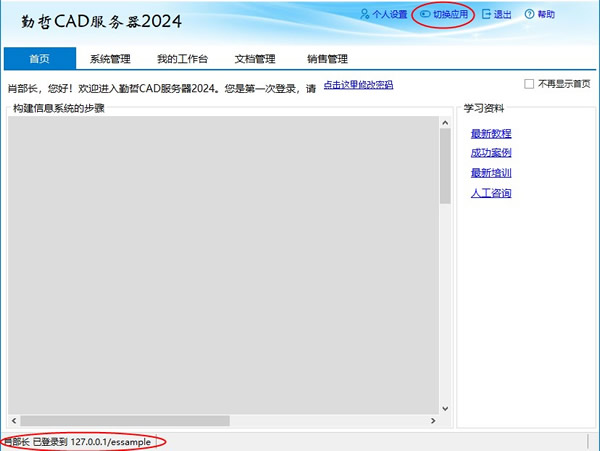Image resolution: width=600 pixels, height=451 pixels.
Task: Switch to the 首页 tab
Action: (39, 59)
